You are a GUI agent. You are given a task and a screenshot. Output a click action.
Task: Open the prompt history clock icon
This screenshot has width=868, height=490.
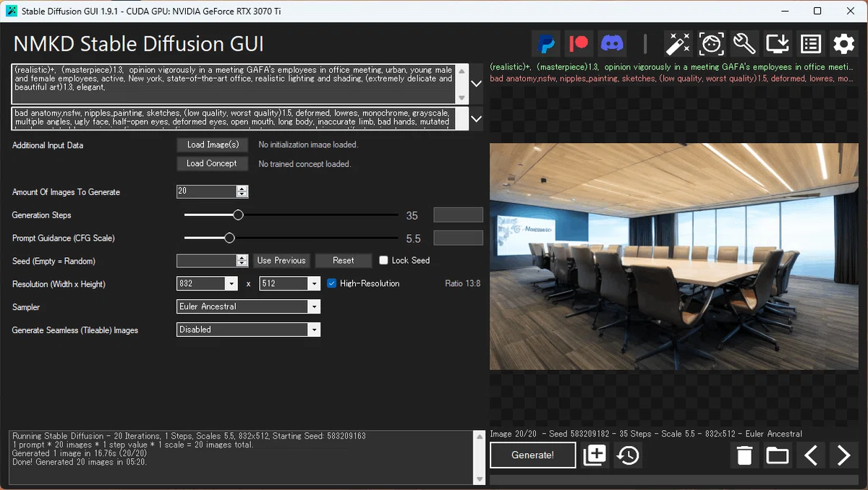628,455
